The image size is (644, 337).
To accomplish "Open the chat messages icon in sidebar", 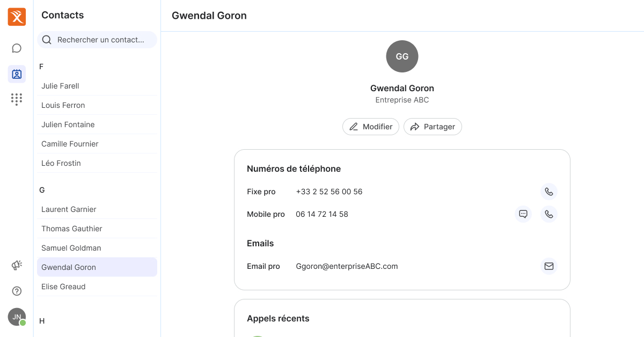I will click(x=17, y=48).
